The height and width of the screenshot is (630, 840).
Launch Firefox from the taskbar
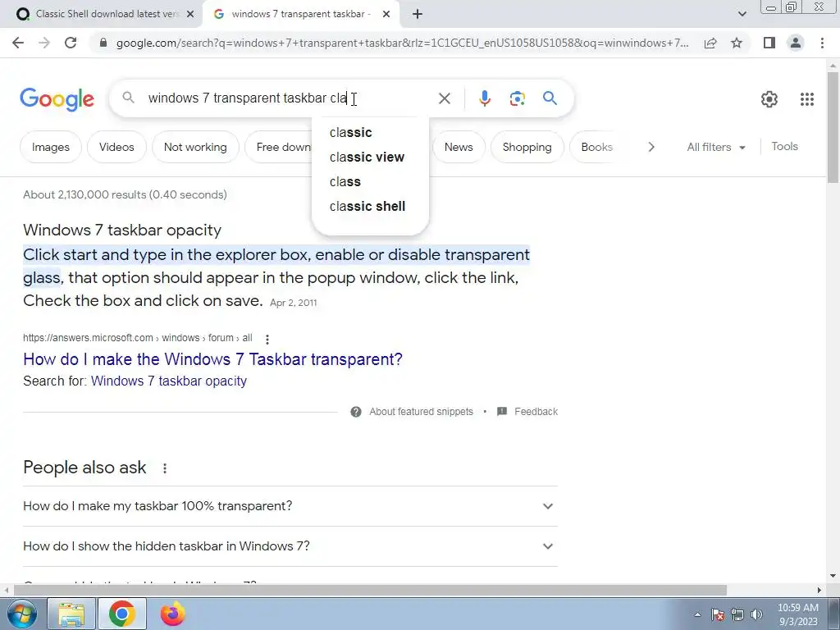(172, 614)
